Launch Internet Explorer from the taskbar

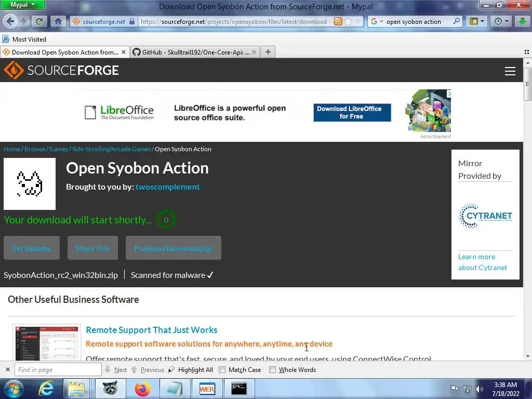click(46, 389)
